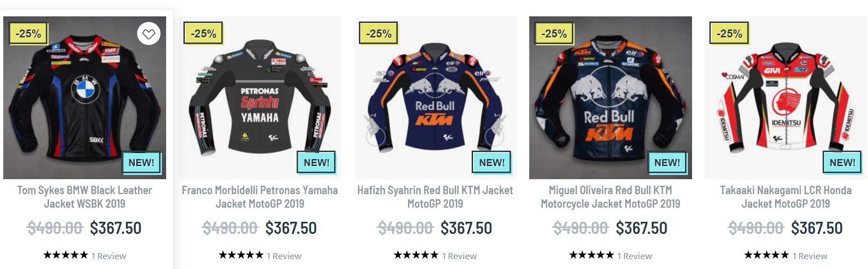Click the star rating under Morbidelli jacket
This screenshot has height=269, width=868.
(x=241, y=255)
